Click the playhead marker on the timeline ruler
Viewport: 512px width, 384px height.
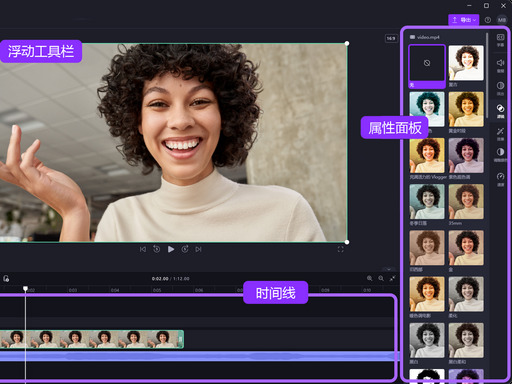25,288
